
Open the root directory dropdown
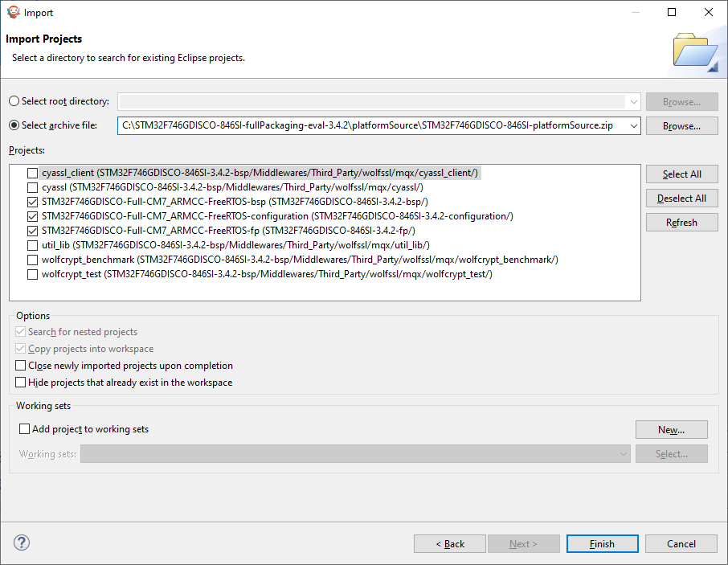(x=634, y=101)
